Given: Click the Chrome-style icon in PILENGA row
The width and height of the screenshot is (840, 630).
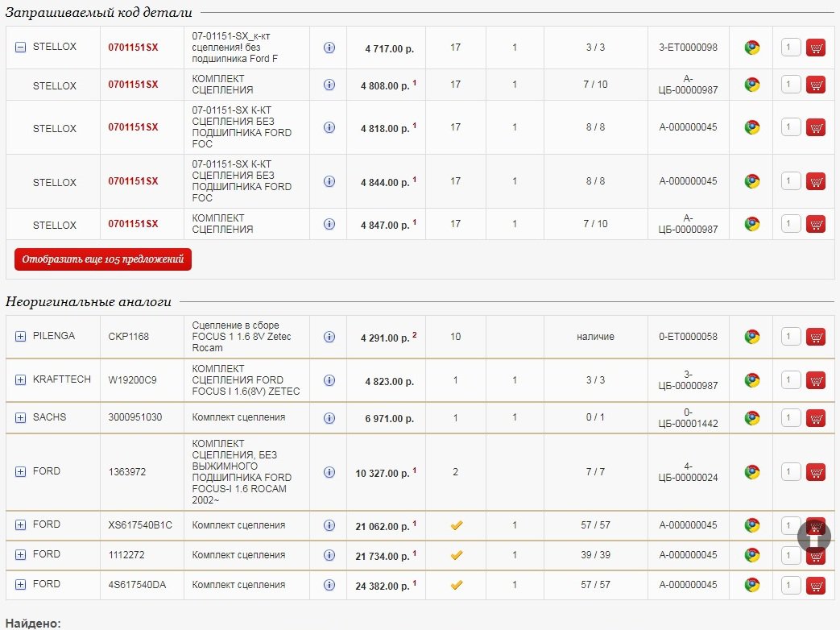Looking at the screenshot, I should 752,337.
